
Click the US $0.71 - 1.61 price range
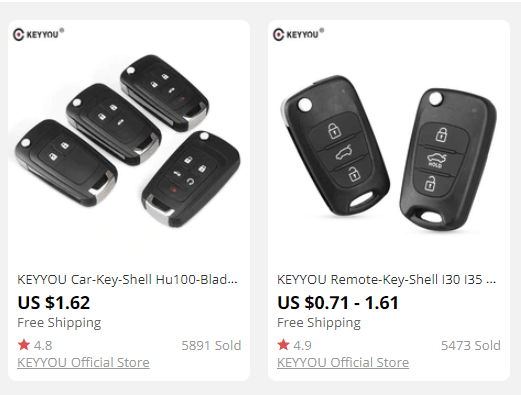click(x=338, y=303)
